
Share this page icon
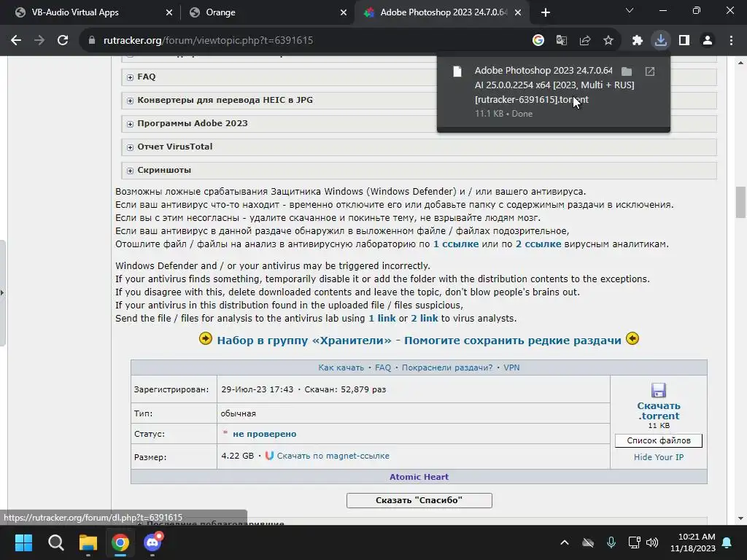585,41
